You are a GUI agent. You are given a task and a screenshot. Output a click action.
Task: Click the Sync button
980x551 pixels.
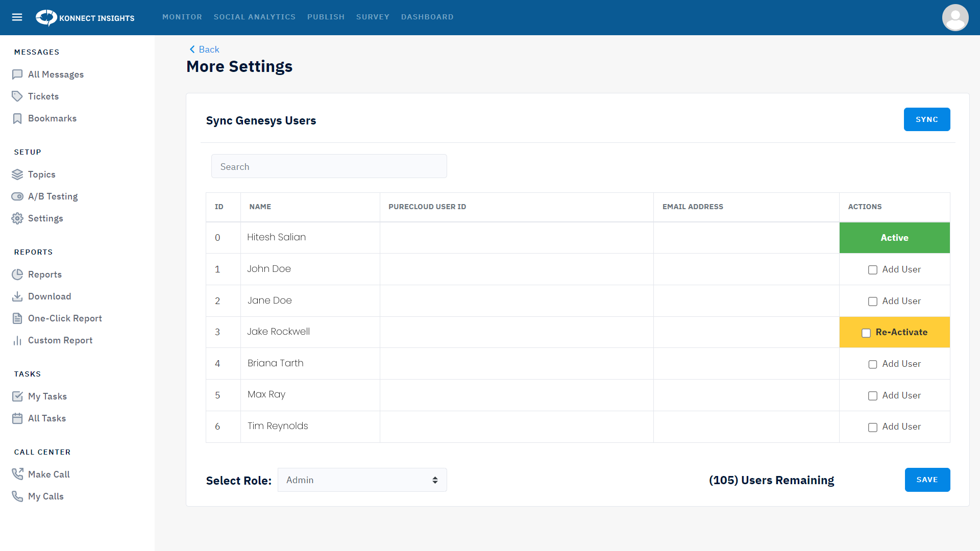[926, 119]
